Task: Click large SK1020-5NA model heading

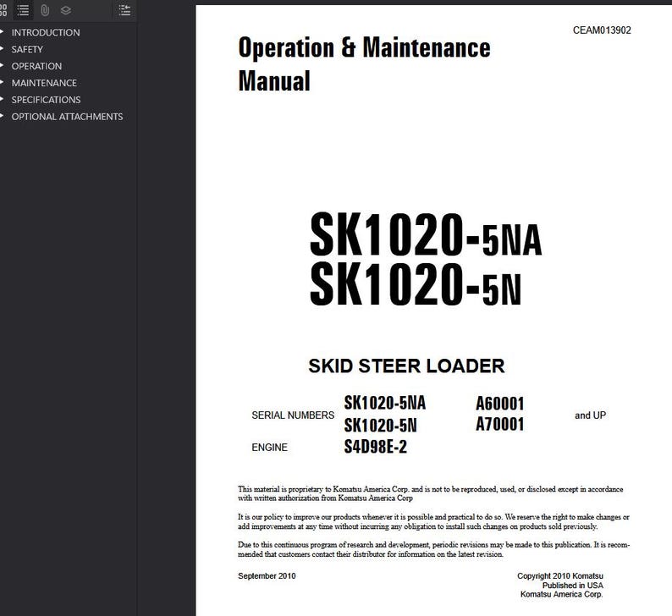Action: point(426,234)
